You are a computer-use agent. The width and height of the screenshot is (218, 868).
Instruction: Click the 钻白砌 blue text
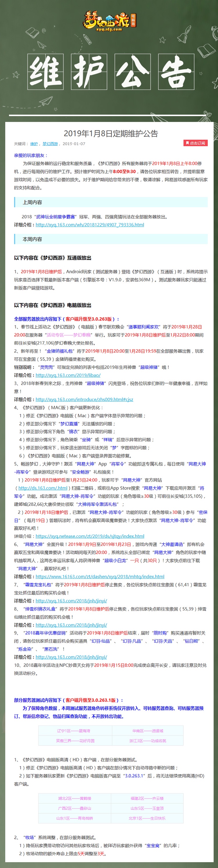[x=192, y=641]
